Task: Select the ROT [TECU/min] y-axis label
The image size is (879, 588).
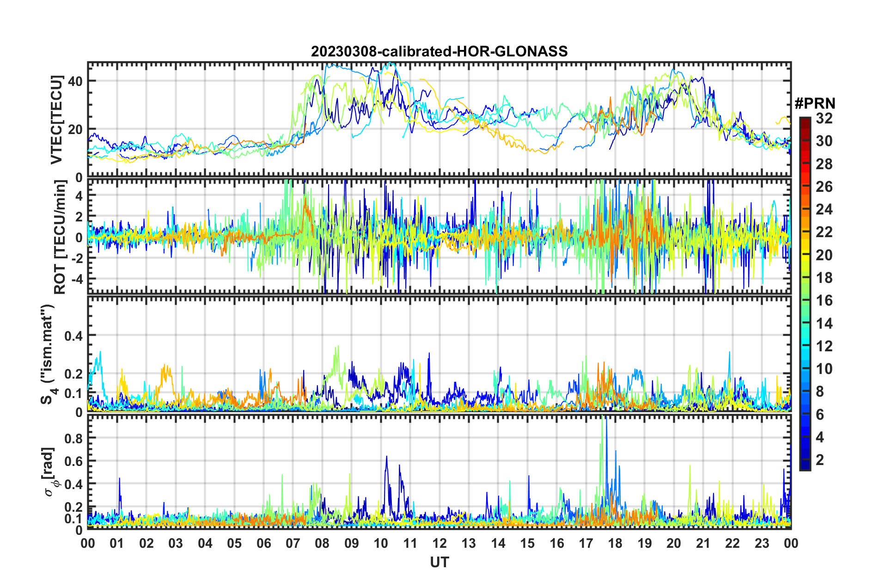Action: click(x=60, y=237)
